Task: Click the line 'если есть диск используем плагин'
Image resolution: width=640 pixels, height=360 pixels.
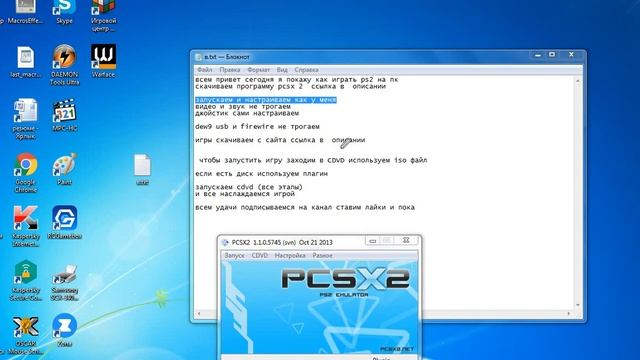Action: (261, 173)
